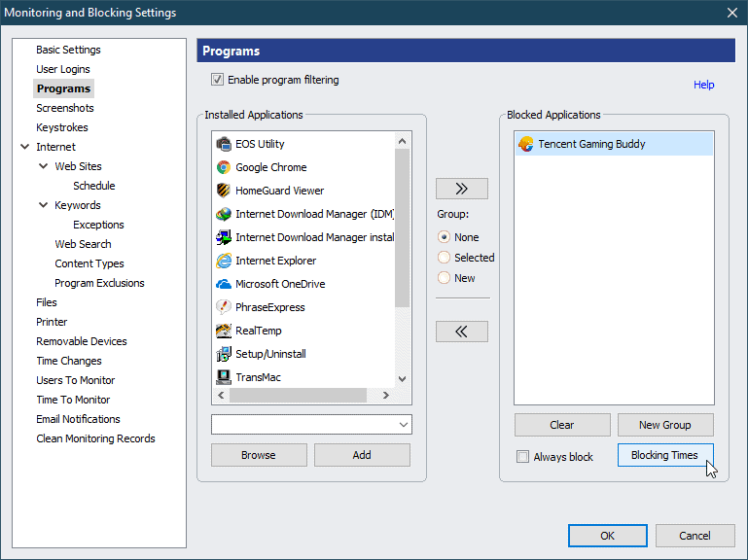The image size is (748, 560).
Task: Open Users To Monitor settings
Action: tap(75, 380)
